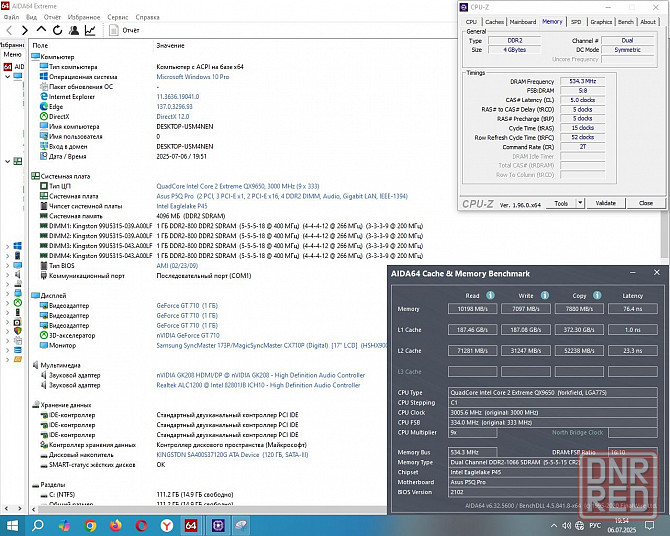Switch to Caches tab in CPU-Z
This screenshot has height=536, width=670.
tap(494, 22)
